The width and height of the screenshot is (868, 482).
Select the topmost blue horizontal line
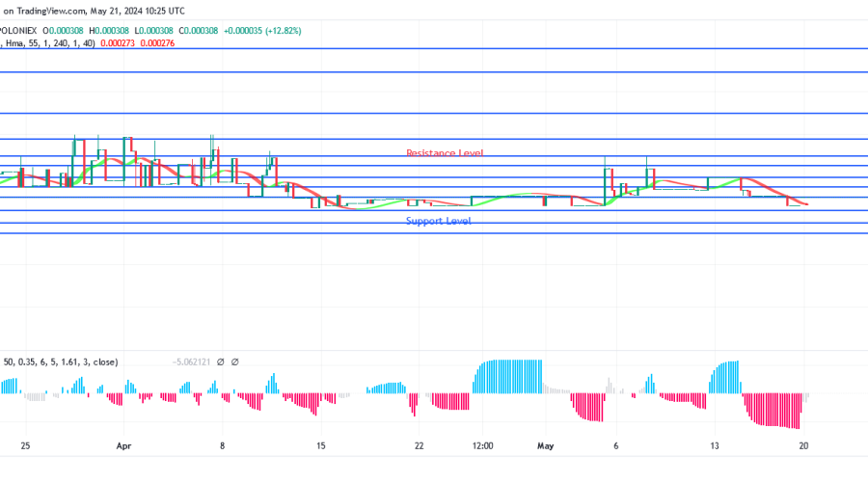pyautogui.click(x=434, y=48)
